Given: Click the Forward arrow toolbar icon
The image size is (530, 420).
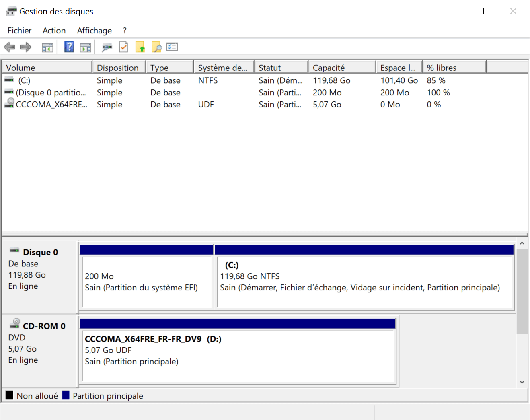Looking at the screenshot, I should coord(26,47).
